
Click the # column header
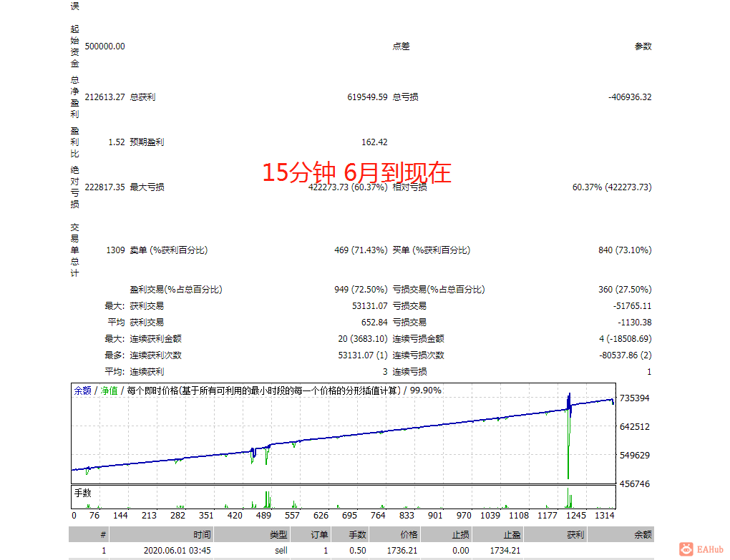point(102,534)
